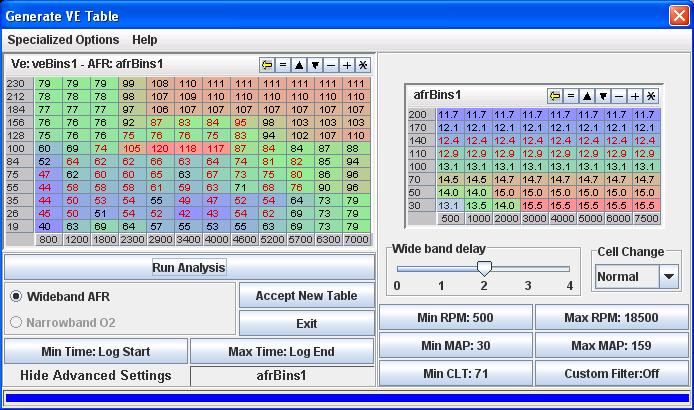The height and width of the screenshot is (410, 694).
Task: Click the down triangle decrement icon in afrBins1 toolbar
Action: (603, 96)
